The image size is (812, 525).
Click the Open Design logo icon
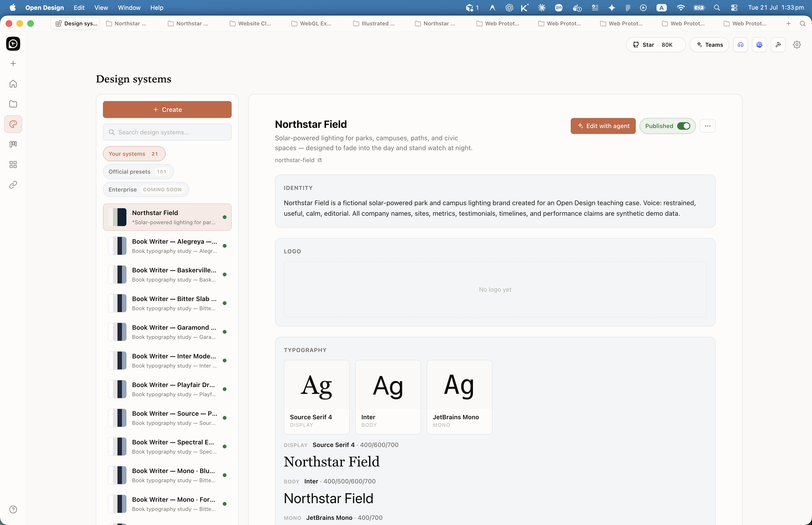pyautogui.click(x=13, y=44)
